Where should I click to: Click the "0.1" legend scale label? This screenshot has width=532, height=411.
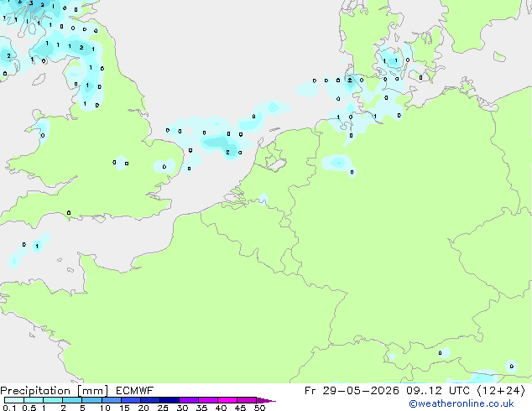tap(9, 408)
